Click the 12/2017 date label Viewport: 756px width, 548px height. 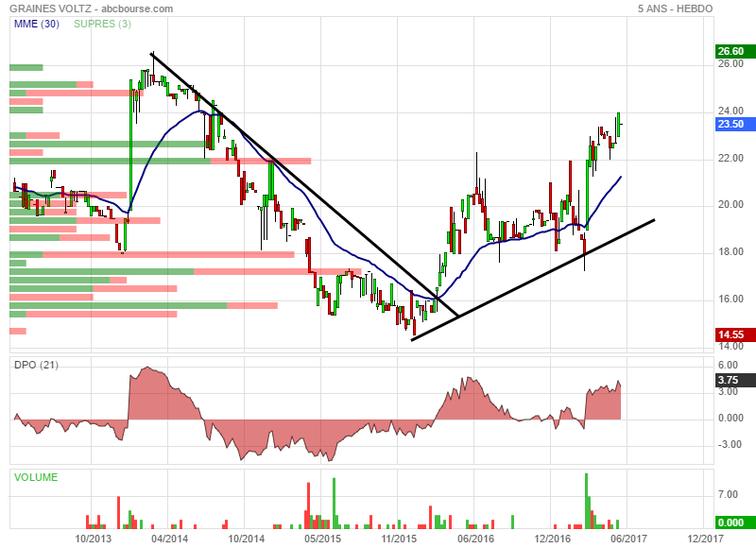pyautogui.click(x=705, y=539)
